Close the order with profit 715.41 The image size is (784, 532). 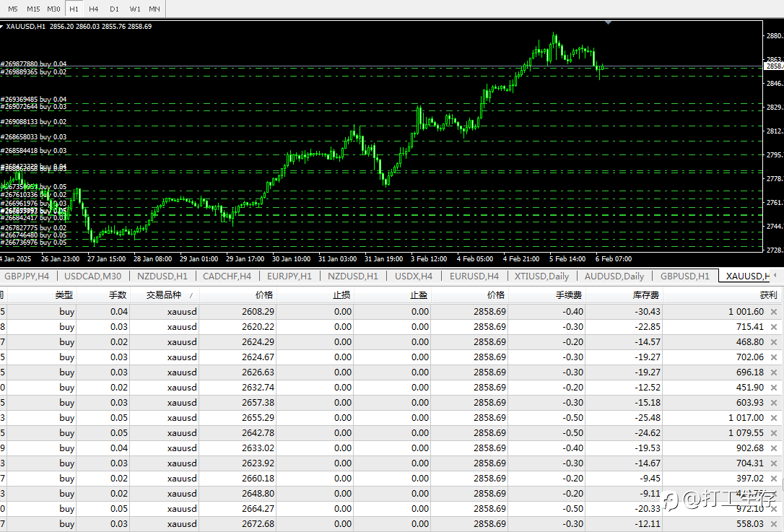click(x=773, y=327)
